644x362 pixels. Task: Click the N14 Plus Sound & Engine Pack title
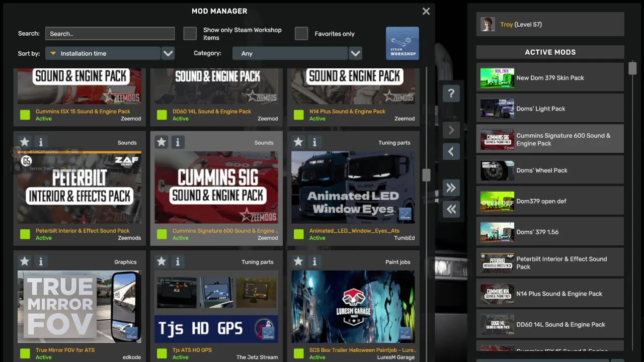click(x=347, y=112)
